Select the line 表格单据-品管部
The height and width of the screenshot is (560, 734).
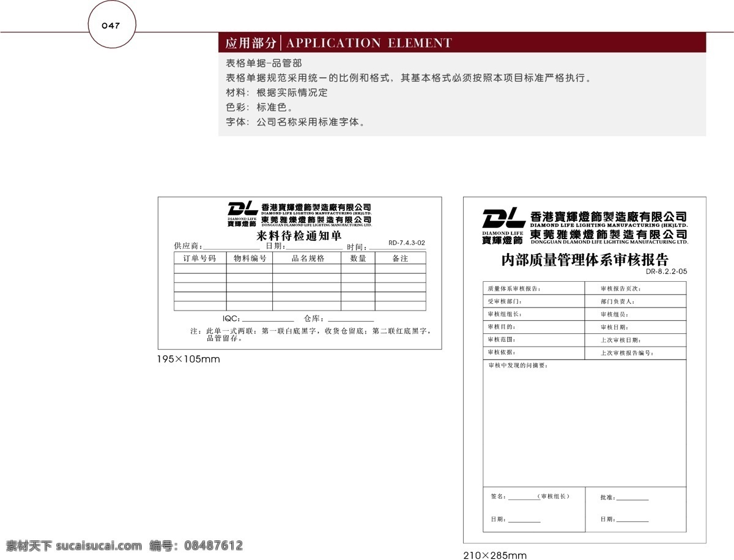tap(264, 63)
